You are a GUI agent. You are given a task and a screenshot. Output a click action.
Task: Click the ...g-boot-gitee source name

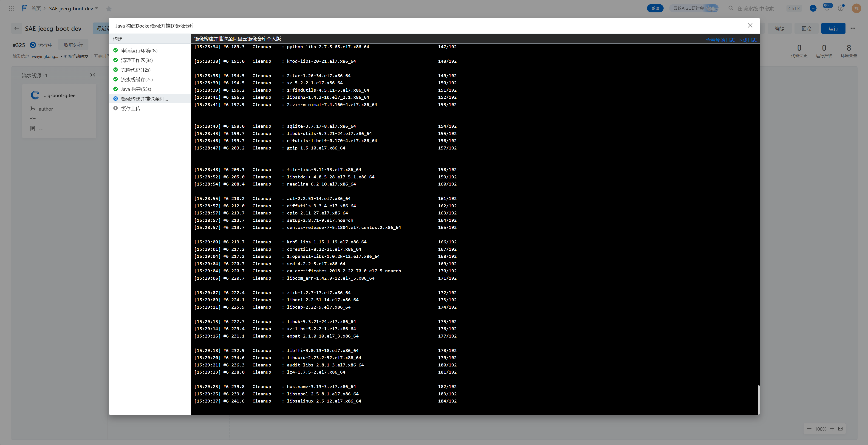click(x=60, y=95)
